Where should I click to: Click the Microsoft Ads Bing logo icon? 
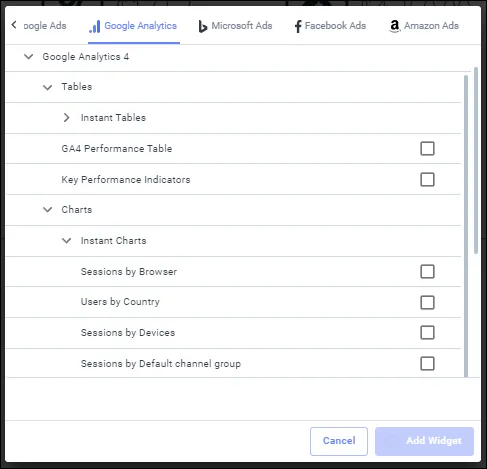(x=202, y=26)
